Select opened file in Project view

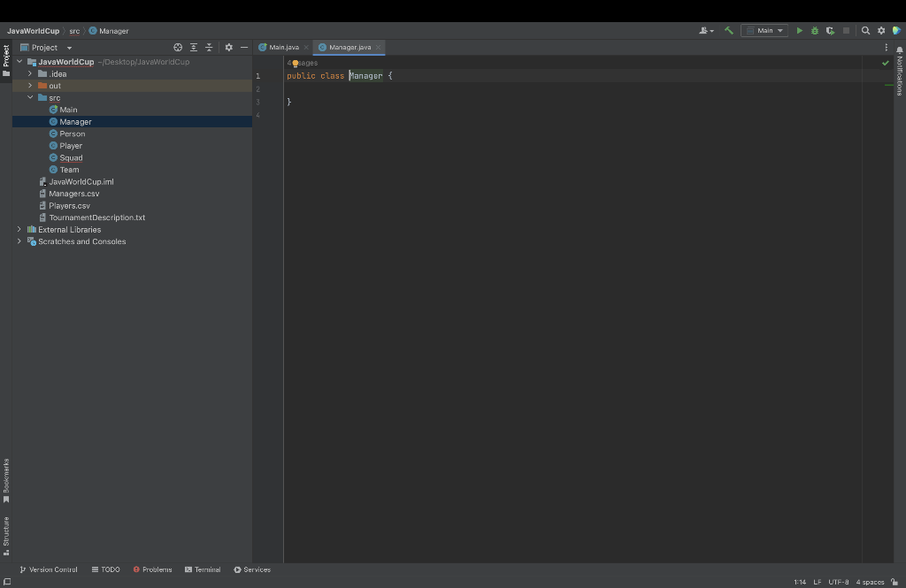tap(178, 47)
